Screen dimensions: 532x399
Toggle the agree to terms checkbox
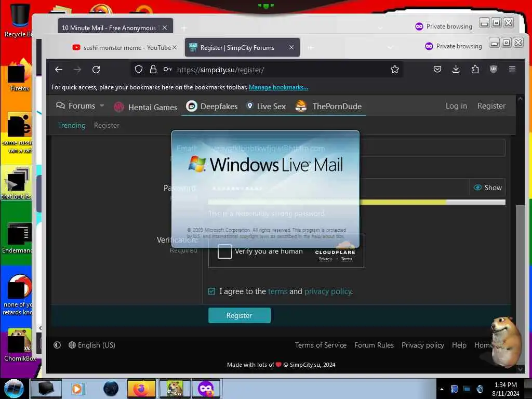(212, 291)
